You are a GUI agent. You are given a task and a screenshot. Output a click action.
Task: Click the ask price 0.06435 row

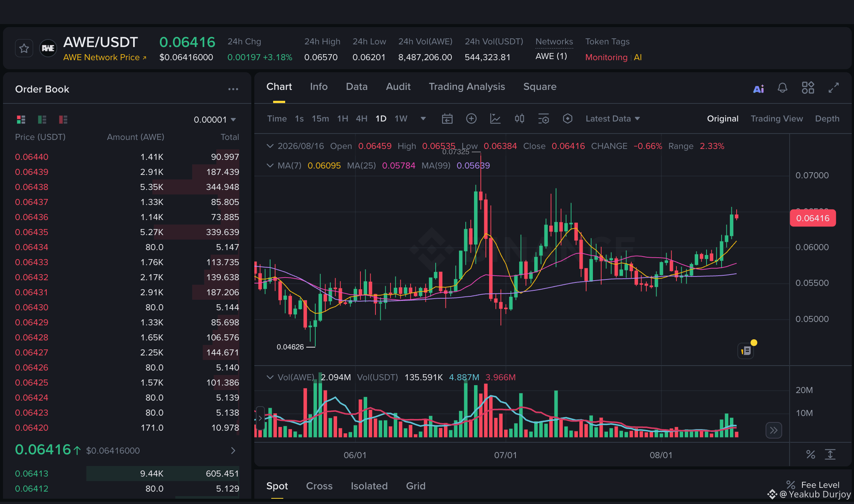(x=127, y=232)
